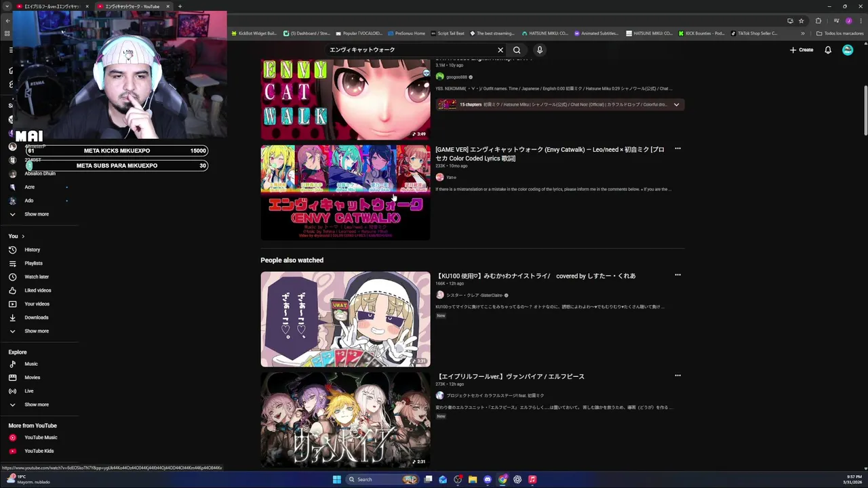
Task: Open the Envy Catwalk Leo/need thumbnail
Action: pyautogui.click(x=345, y=192)
